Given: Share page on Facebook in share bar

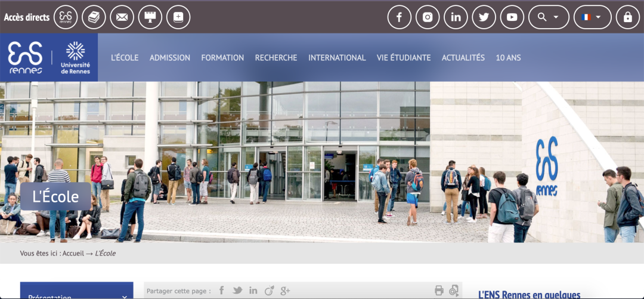Looking at the screenshot, I should [221, 291].
